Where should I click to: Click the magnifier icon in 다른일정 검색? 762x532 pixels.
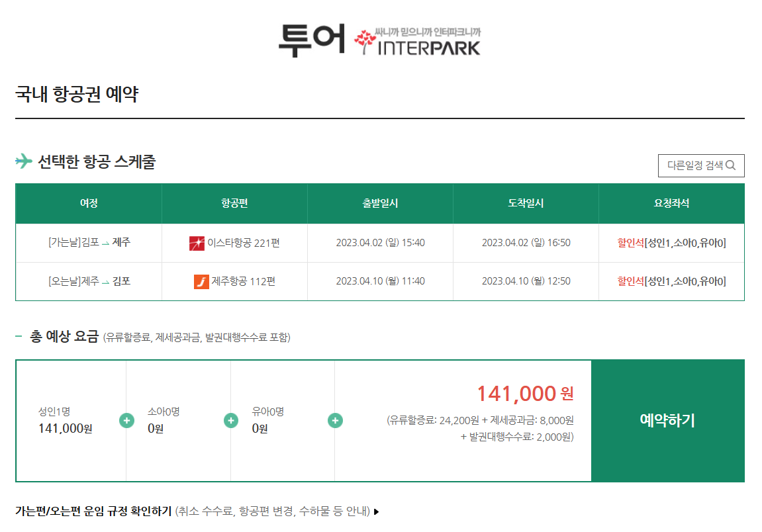tap(731, 165)
